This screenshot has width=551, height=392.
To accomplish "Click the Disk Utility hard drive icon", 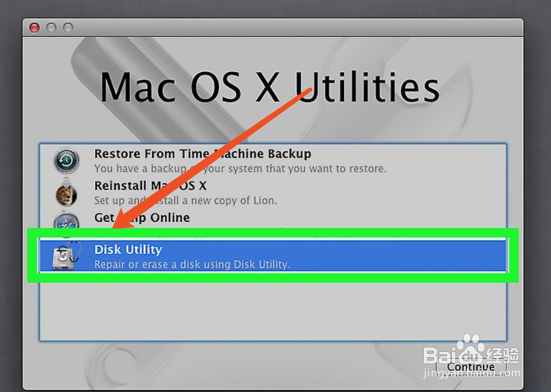I will click(66, 255).
